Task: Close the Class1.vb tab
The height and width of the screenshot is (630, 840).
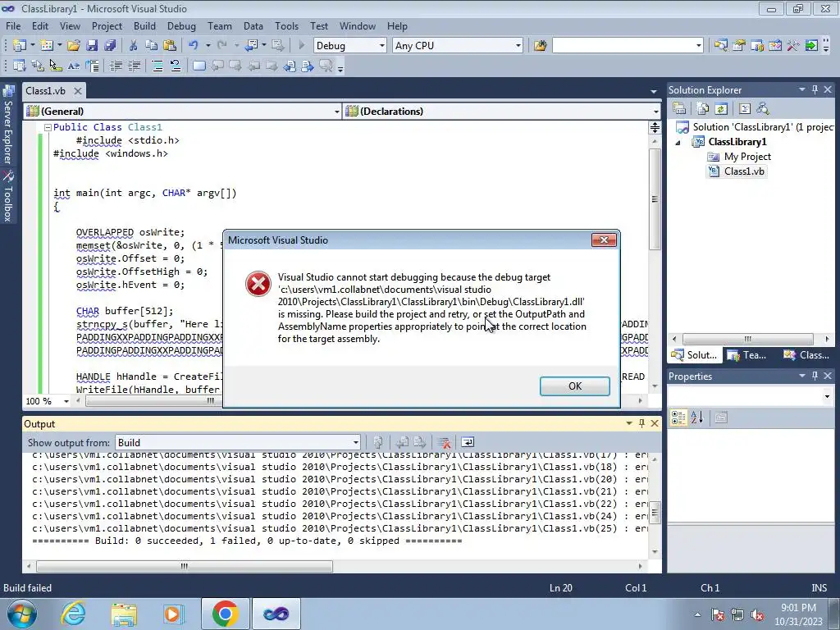Action: coord(78,90)
